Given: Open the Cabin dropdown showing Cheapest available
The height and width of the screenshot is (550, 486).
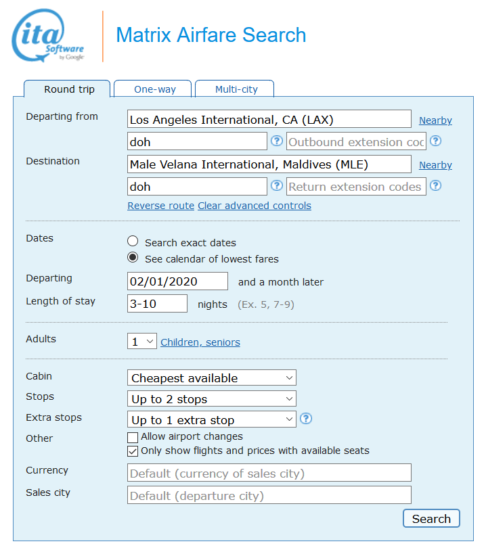Looking at the screenshot, I should click(x=212, y=378).
